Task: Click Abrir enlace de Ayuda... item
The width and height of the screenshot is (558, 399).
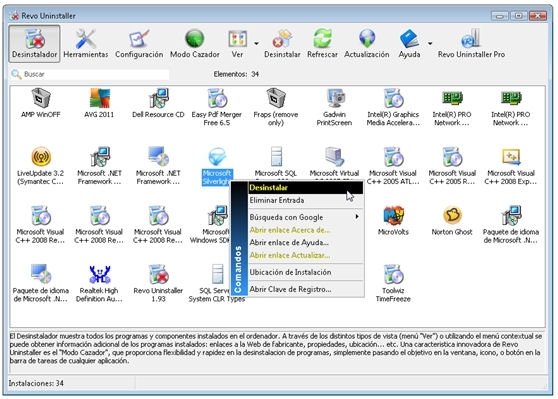Action: [306, 242]
